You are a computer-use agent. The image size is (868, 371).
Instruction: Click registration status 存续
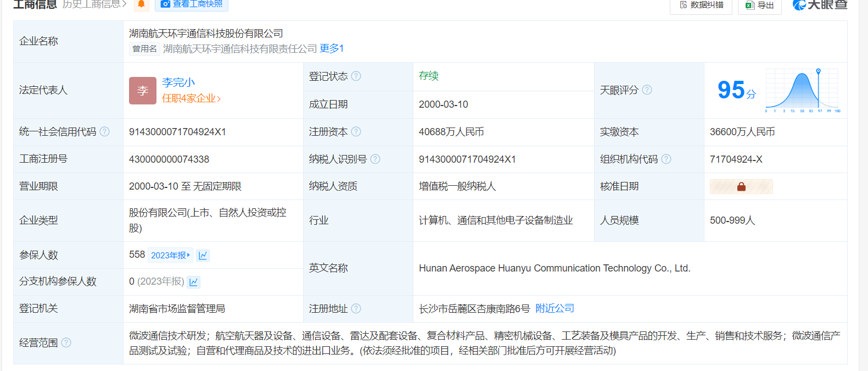tap(429, 76)
